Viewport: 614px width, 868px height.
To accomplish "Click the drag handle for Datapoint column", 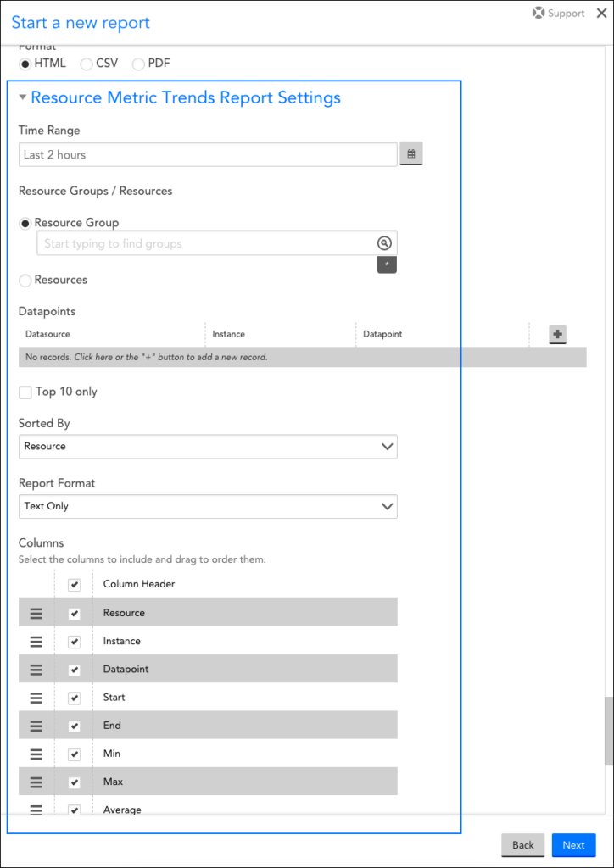I will (x=36, y=670).
